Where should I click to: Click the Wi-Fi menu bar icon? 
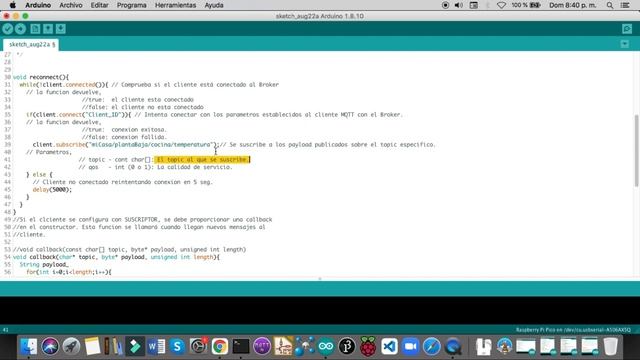501,5
